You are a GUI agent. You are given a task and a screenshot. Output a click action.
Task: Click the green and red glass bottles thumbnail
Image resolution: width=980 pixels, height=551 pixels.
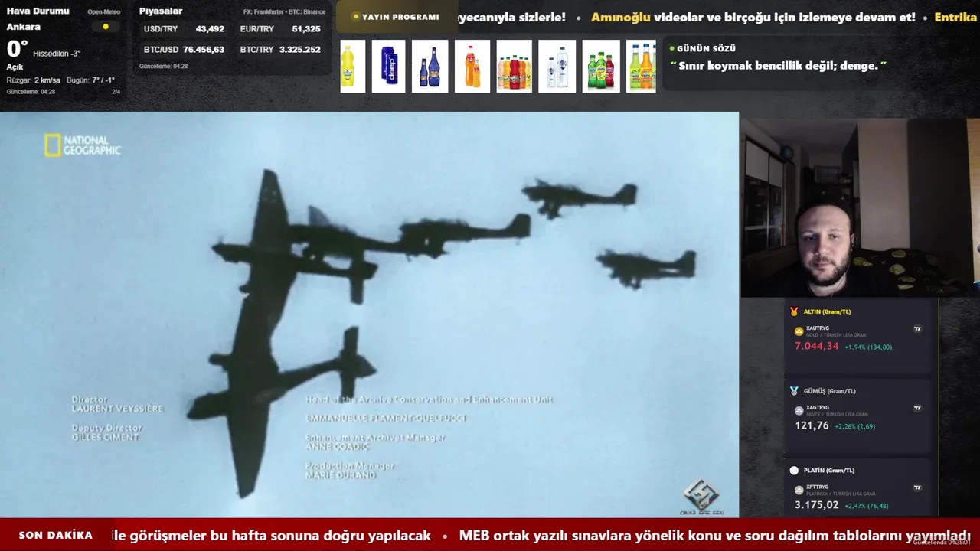tap(601, 67)
